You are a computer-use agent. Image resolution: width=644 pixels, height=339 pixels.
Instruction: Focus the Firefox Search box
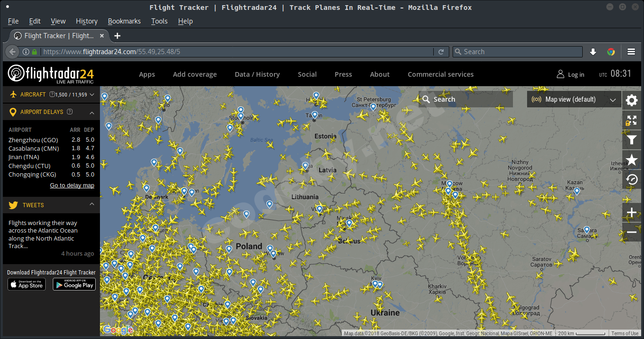click(x=518, y=52)
